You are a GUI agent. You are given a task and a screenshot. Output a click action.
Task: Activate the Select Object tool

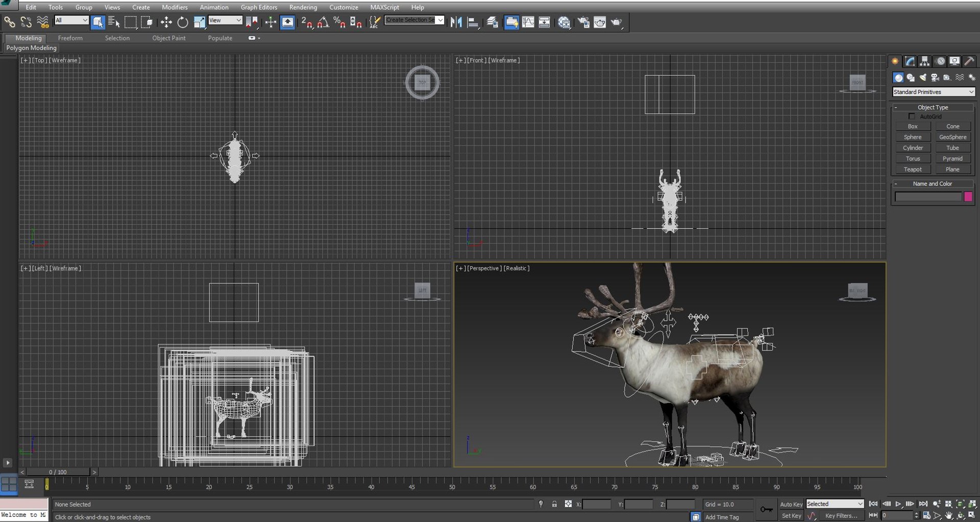pyautogui.click(x=98, y=22)
